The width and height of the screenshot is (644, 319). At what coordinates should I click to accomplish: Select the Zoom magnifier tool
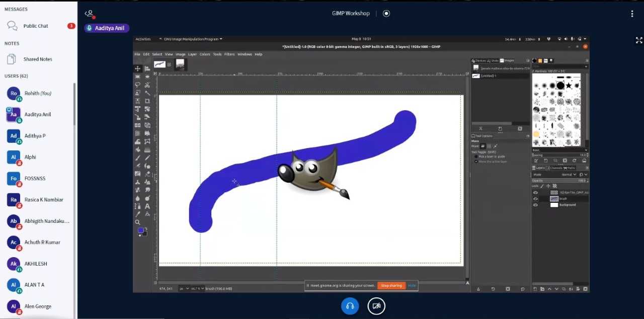coord(137,222)
